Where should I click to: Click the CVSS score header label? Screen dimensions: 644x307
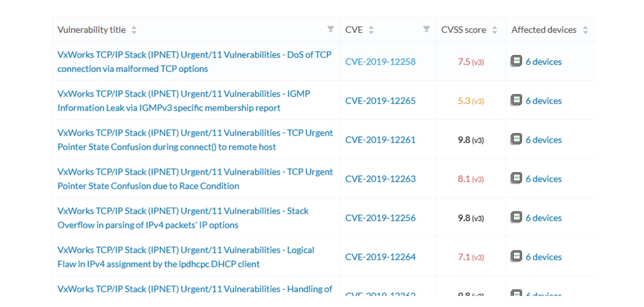pos(464,30)
